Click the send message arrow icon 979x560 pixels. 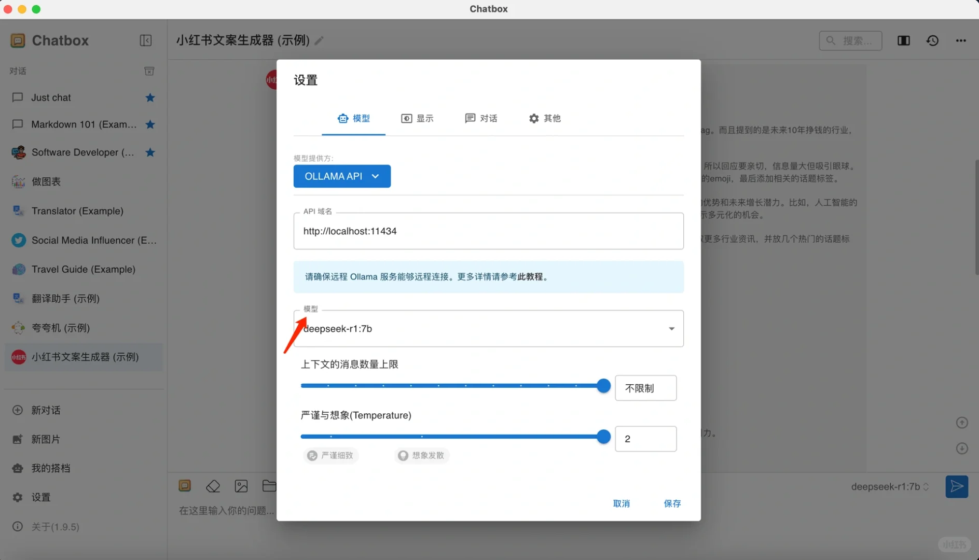[x=957, y=486]
